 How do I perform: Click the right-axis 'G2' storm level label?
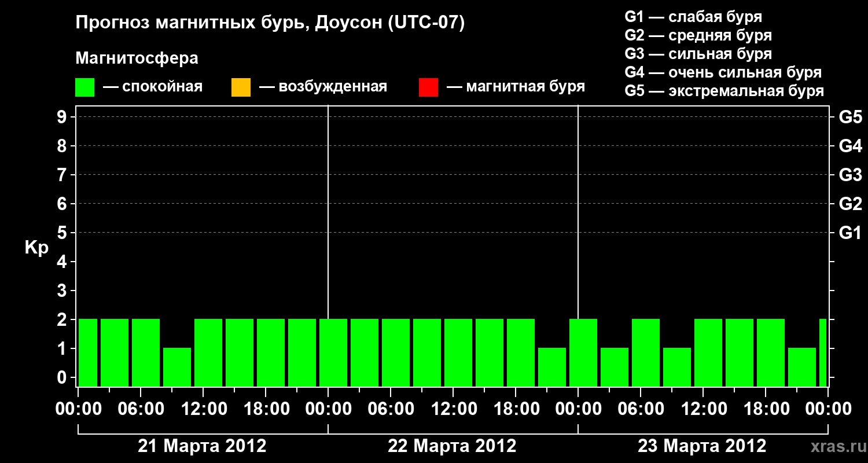850,204
